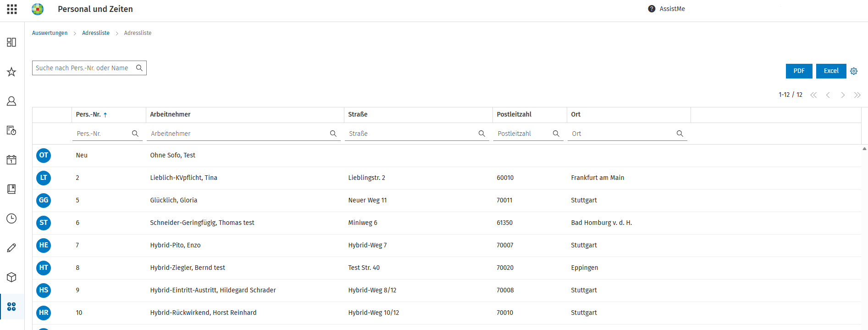Open the cube icon in sidebar
The height and width of the screenshot is (330, 868).
click(x=11, y=277)
